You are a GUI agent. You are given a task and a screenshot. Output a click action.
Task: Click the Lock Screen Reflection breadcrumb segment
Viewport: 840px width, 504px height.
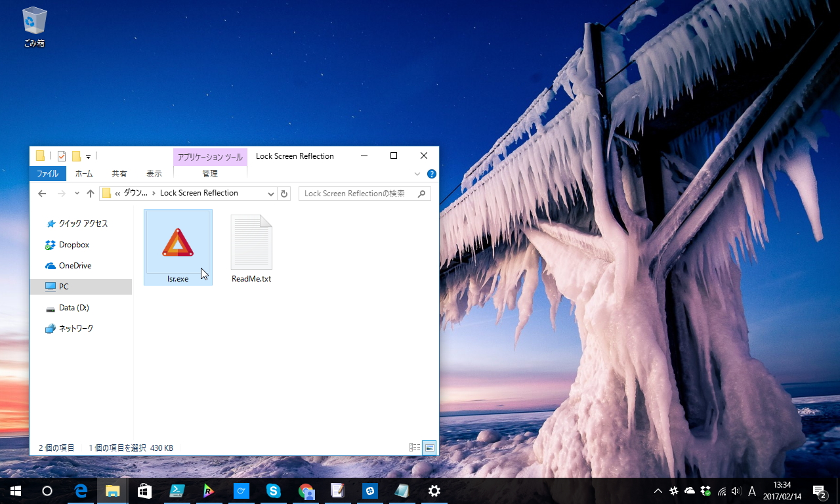[x=199, y=194]
